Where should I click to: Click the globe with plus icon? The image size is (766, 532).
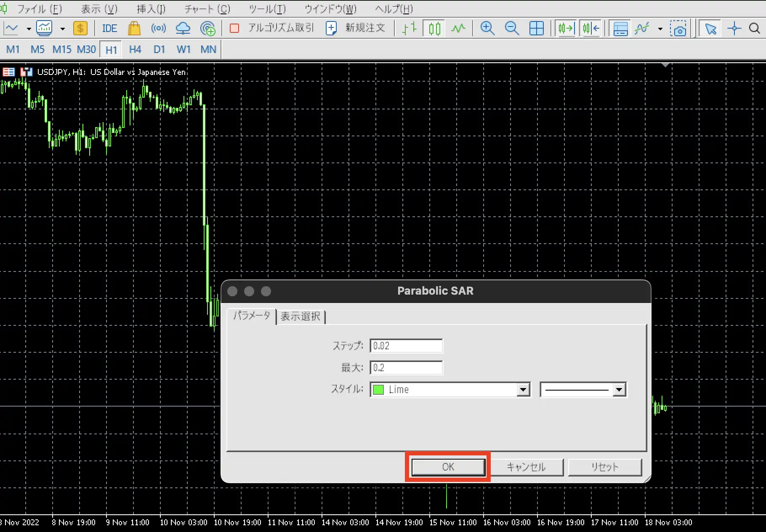[208, 28]
